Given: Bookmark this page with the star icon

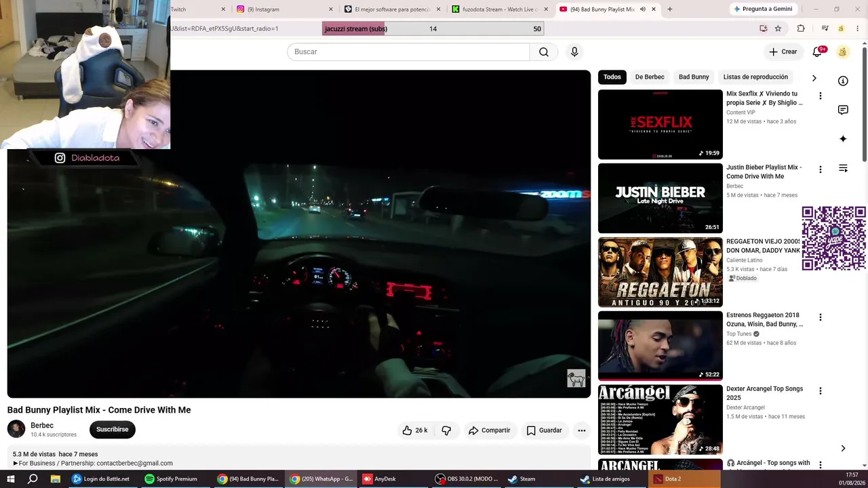Looking at the screenshot, I should click(x=778, y=28).
